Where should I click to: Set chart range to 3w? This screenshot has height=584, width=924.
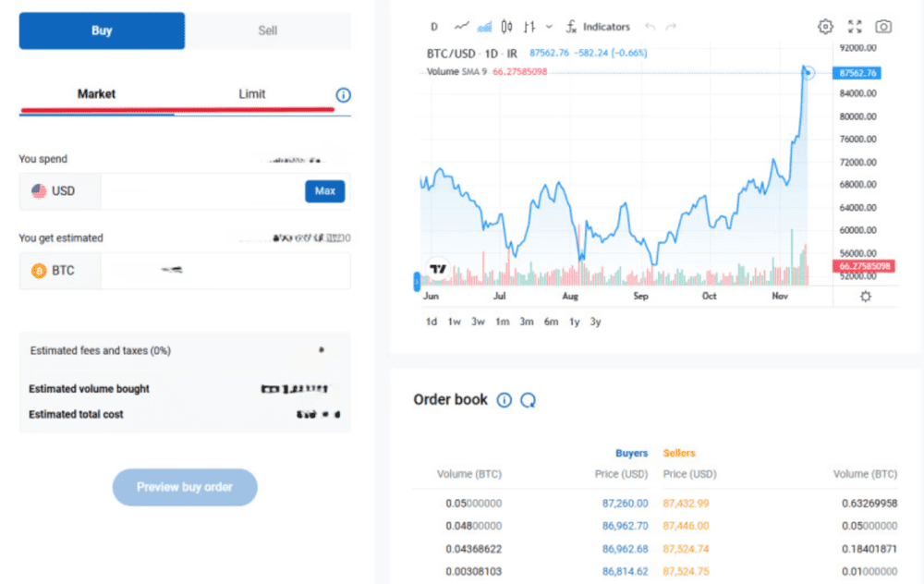coord(478,322)
